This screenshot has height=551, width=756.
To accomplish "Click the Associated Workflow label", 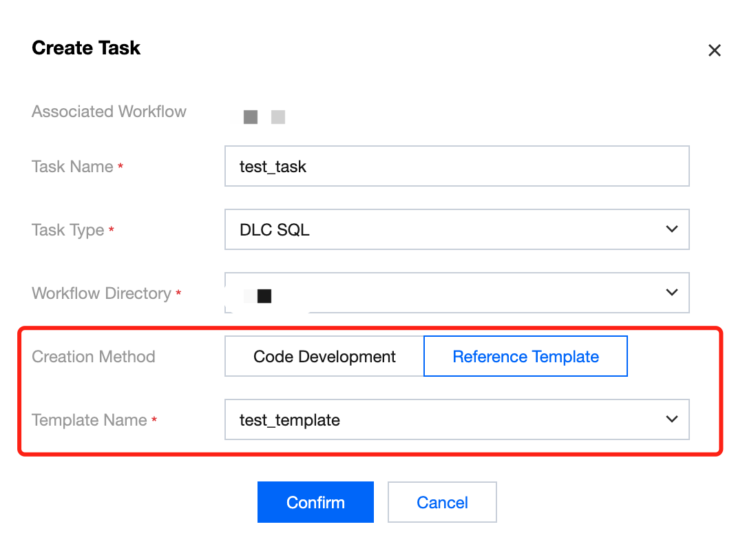I will 109,112.
